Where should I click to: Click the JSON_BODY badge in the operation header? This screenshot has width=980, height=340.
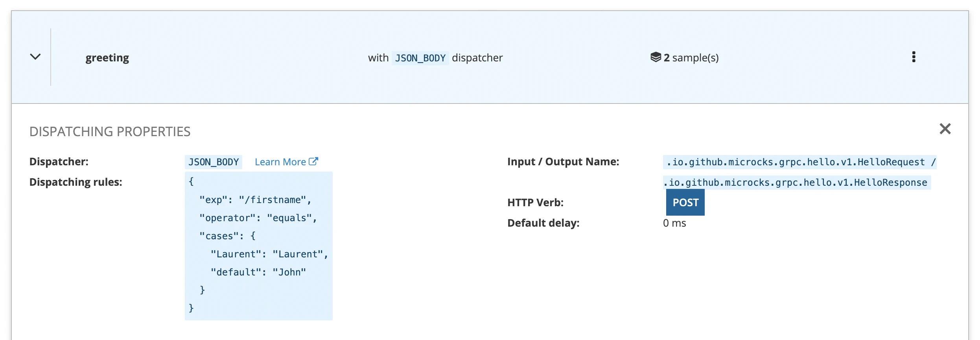(420, 58)
